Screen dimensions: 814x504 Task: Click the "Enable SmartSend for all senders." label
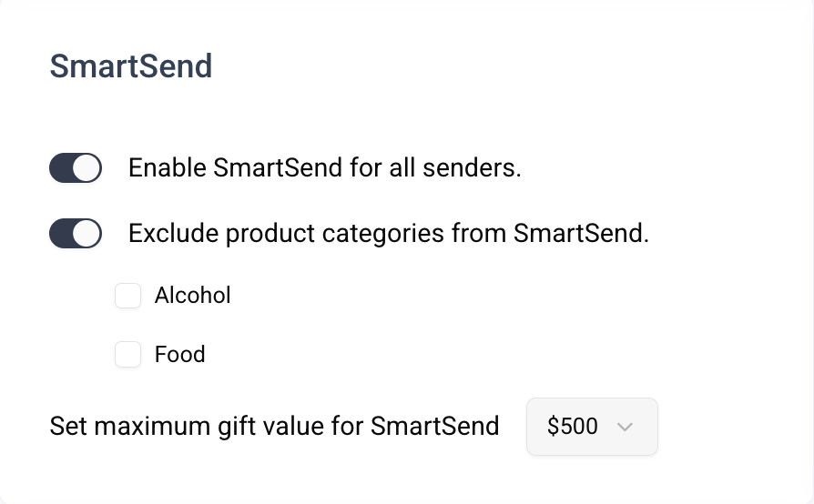[324, 168]
